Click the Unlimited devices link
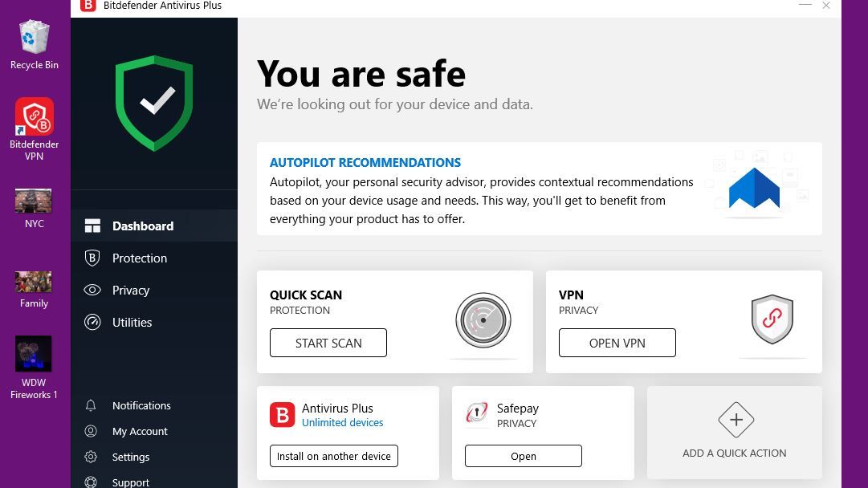Viewport: 868px width, 488px height. pyautogui.click(x=343, y=423)
